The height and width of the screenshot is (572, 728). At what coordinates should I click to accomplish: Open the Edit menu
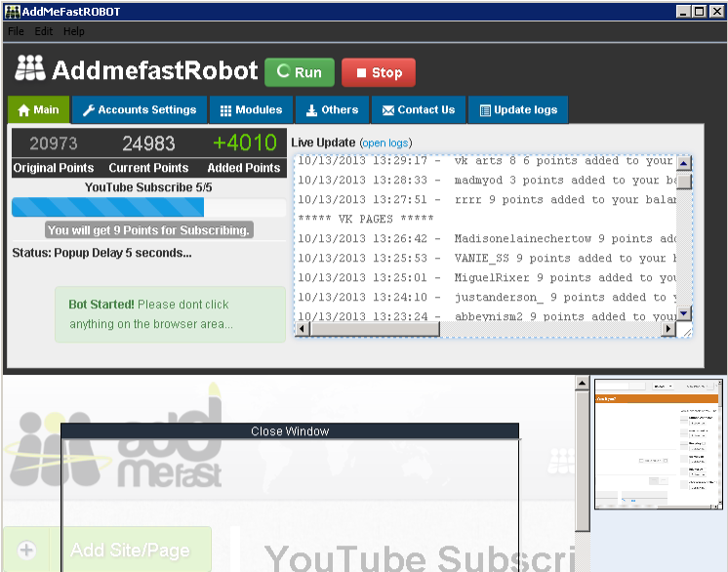(44, 31)
